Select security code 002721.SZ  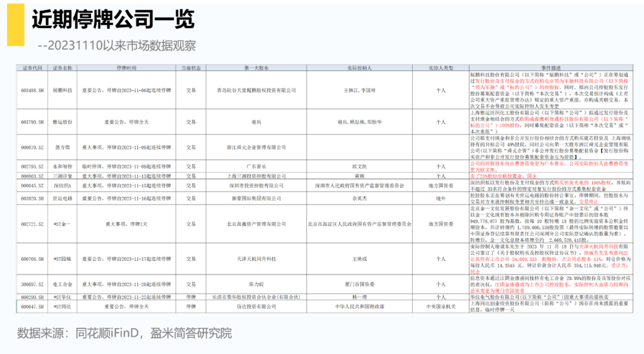(x=32, y=224)
